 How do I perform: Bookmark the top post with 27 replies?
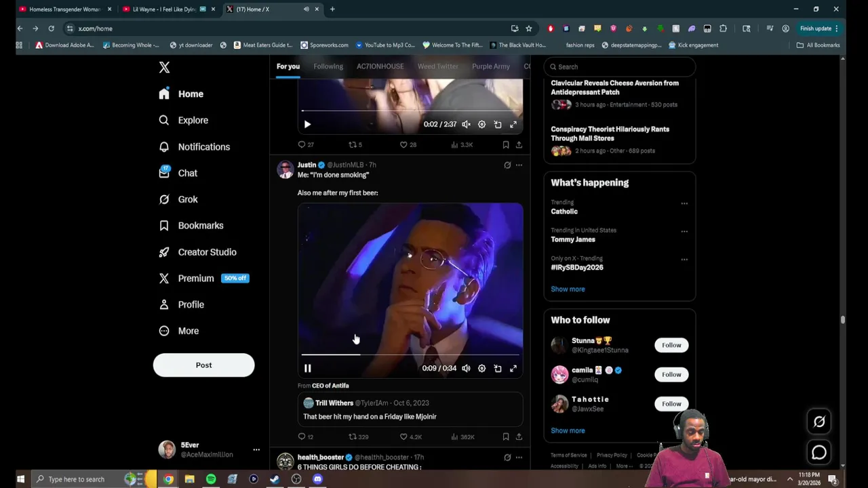(506, 144)
